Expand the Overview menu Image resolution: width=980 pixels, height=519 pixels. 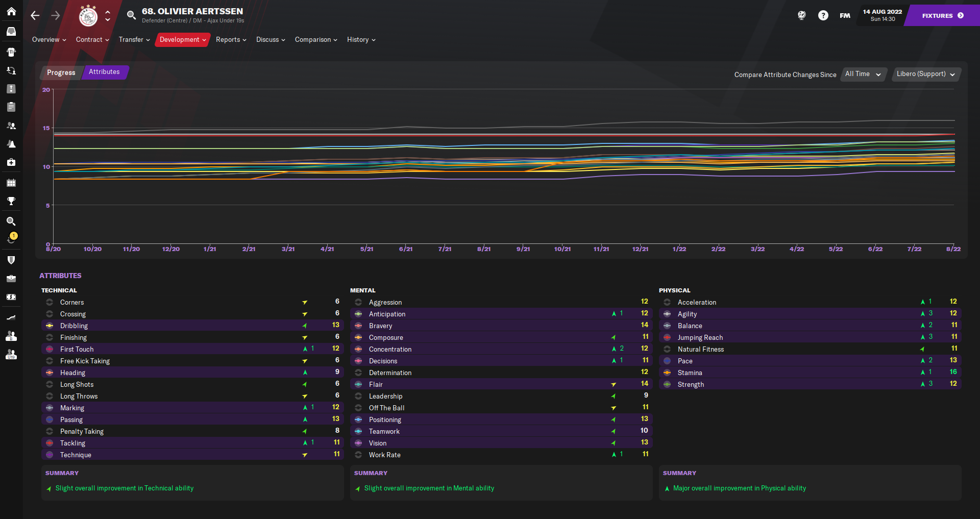tap(49, 40)
